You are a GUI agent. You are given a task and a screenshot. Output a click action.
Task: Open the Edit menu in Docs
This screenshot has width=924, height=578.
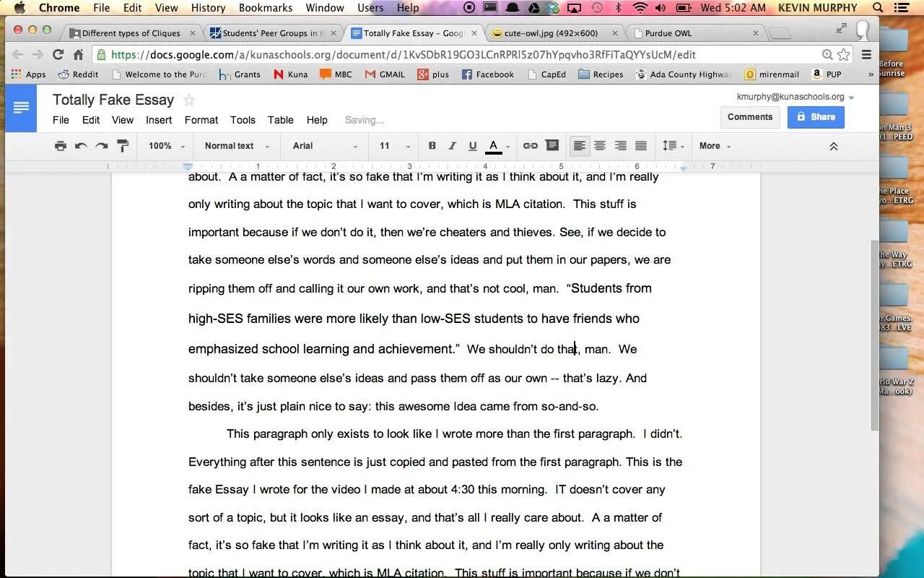(x=91, y=120)
